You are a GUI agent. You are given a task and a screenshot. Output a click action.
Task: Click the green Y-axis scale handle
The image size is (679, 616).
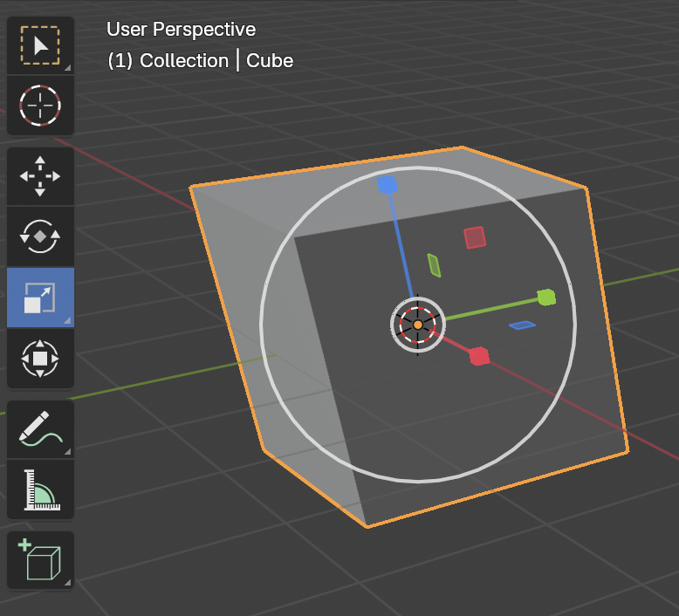click(546, 298)
